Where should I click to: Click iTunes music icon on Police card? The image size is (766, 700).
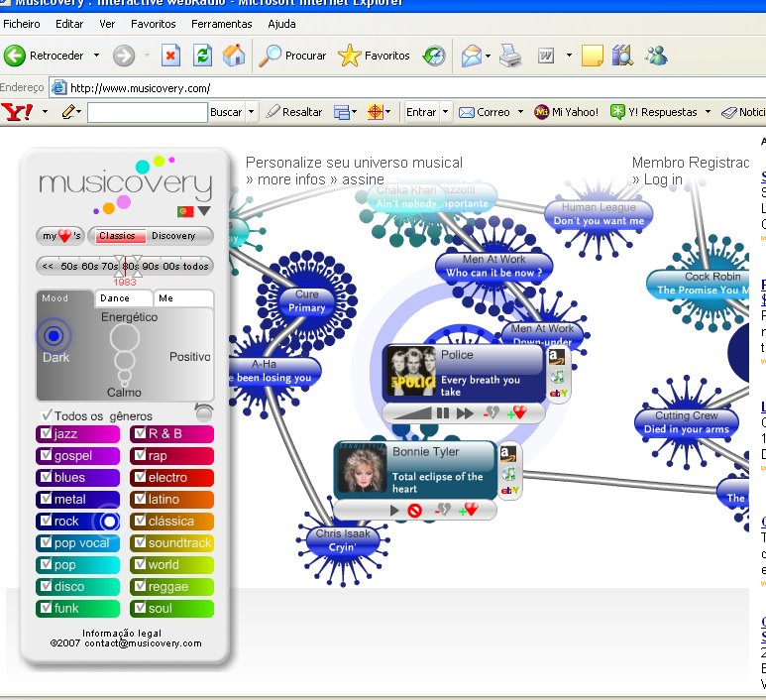tap(557, 376)
